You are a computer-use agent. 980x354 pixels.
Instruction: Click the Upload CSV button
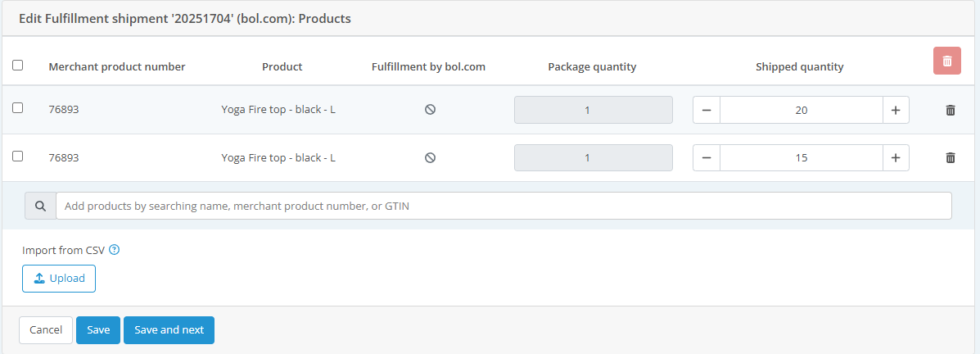pyautogui.click(x=59, y=279)
